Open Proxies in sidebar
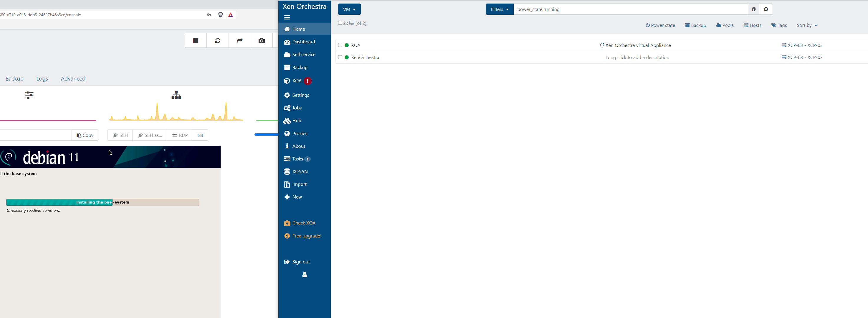Screen dimensions: 868x318 pyautogui.click(x=304, y=133)
